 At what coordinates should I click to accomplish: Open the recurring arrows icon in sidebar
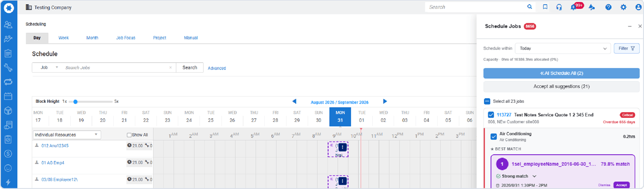[x=8, y=82]
